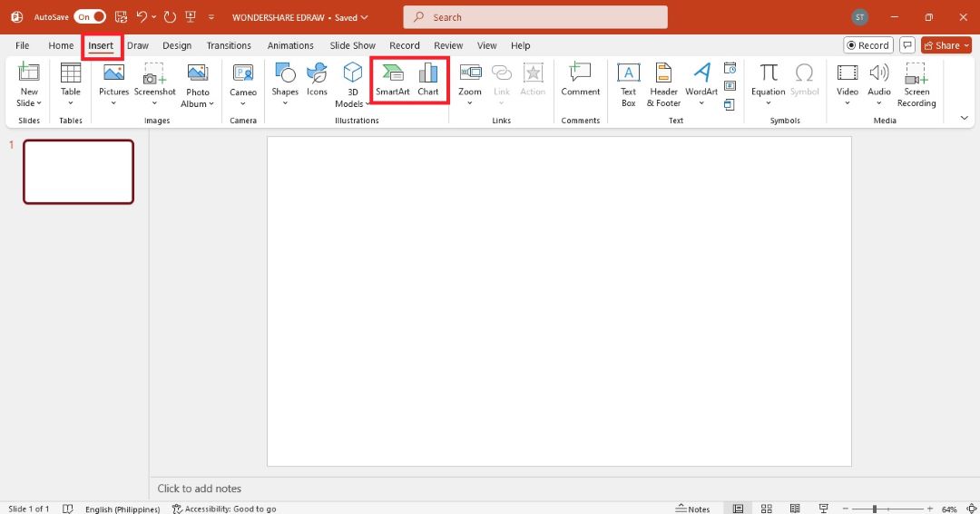Switch to the Draw tab

tap(138, 45)
